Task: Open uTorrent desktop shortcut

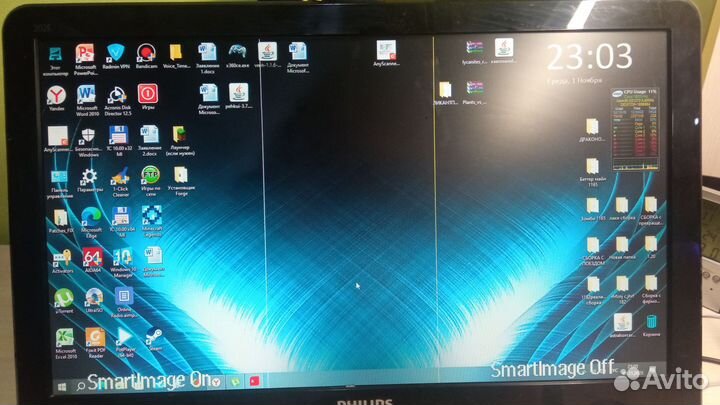Action: 63,297
